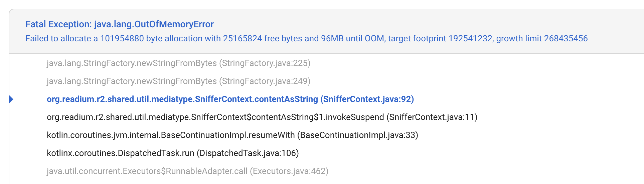644x184 pixels.
Task: Select the StringFactory.java:249 stack frame
Action: [x=132, y=81]
